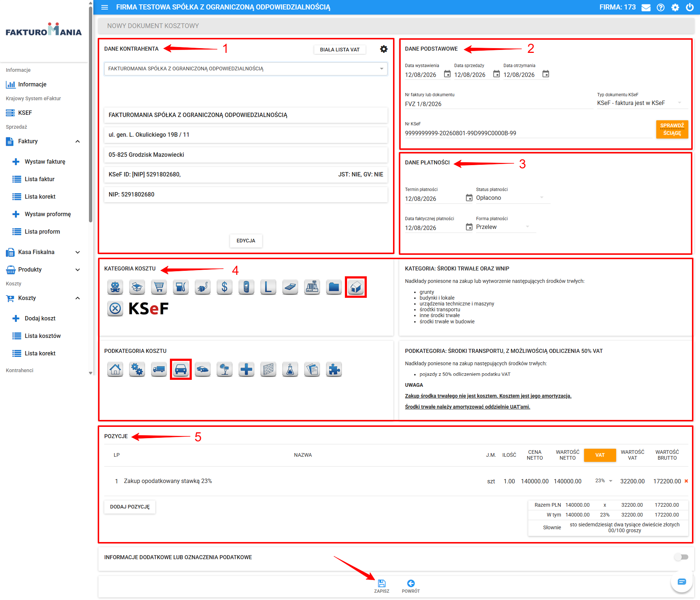
Task: Toggle additional information or tax markings switch
Action: click(681, 557)
